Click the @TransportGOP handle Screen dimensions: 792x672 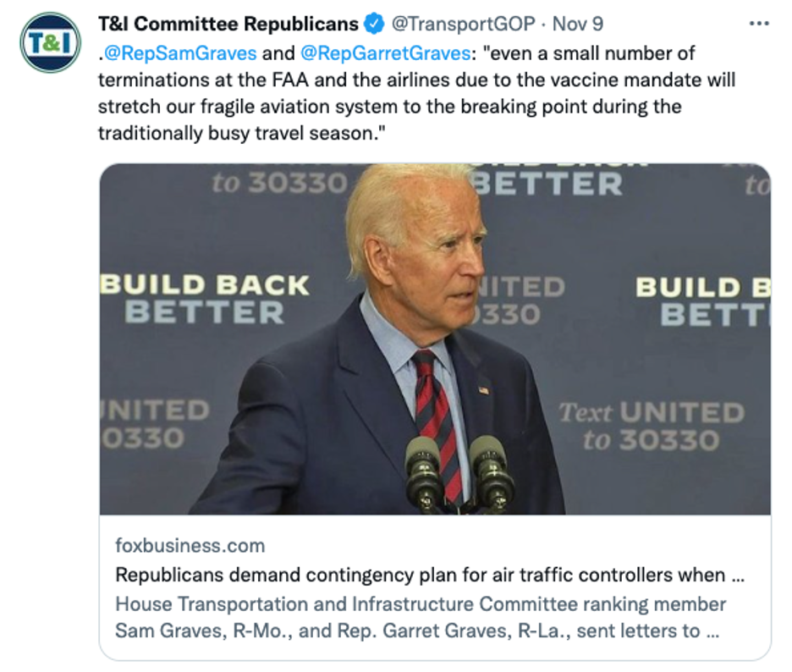click(460, 24)
